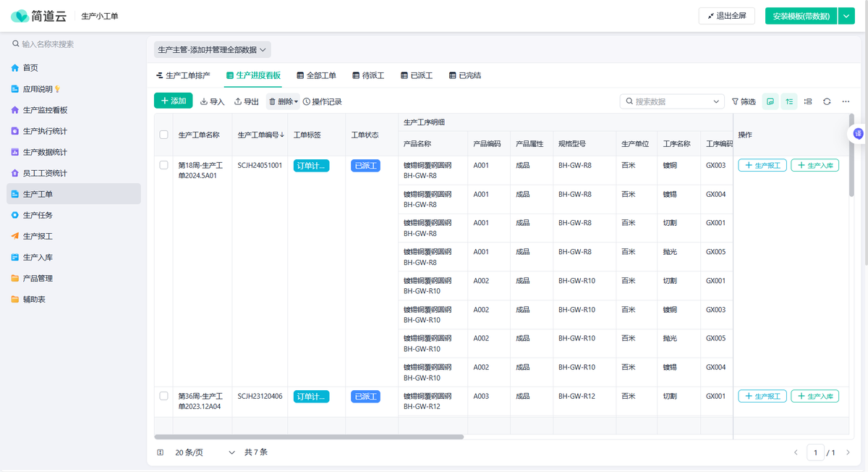The width and height of the screenshot is (868, 472).
Task: Click the refresh data icon
Action: click(827, 102)
